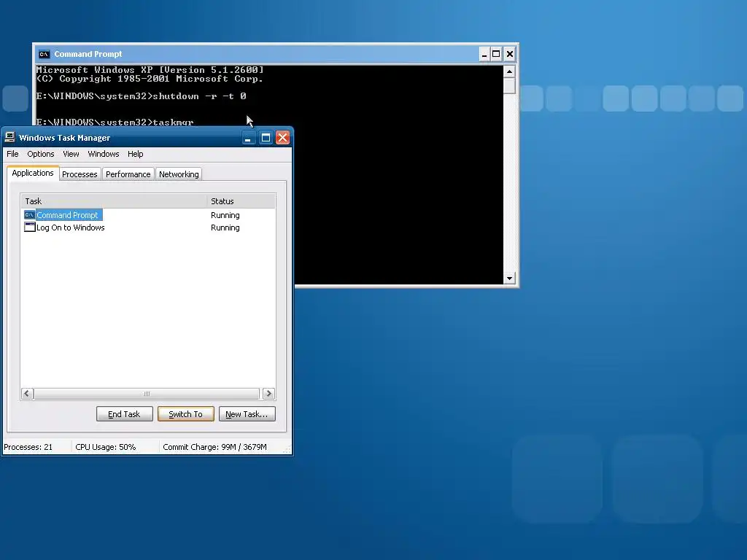Click the Command Prompt window title text

click(88, 54)
